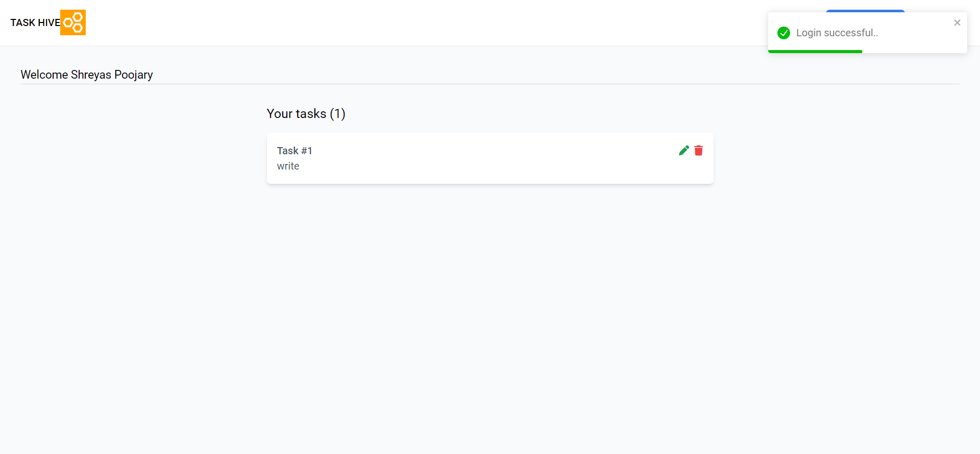Dismiss the Login successful notification
Screen dimensions: 980x454
point(957,22)
